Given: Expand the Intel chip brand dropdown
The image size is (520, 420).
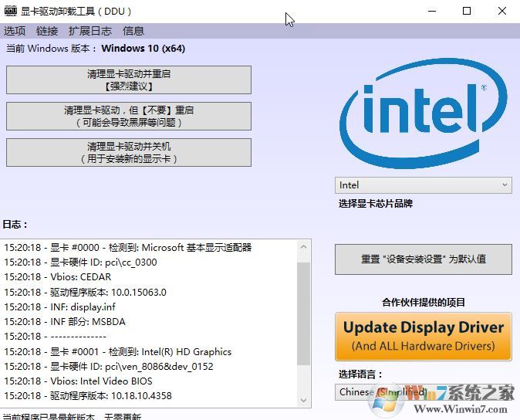Looking at the screenshot, I should pyautogui.click(x=424, y=185).
